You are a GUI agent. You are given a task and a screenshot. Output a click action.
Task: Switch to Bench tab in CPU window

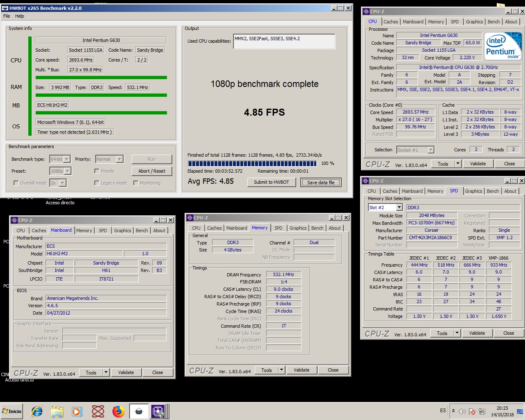(493, 22)
